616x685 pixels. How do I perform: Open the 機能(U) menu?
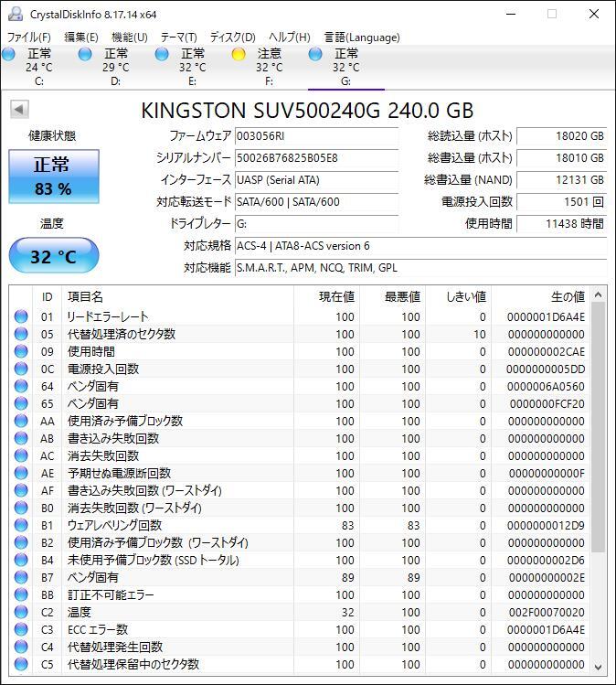pyautogui.click(x=130, y=37)
